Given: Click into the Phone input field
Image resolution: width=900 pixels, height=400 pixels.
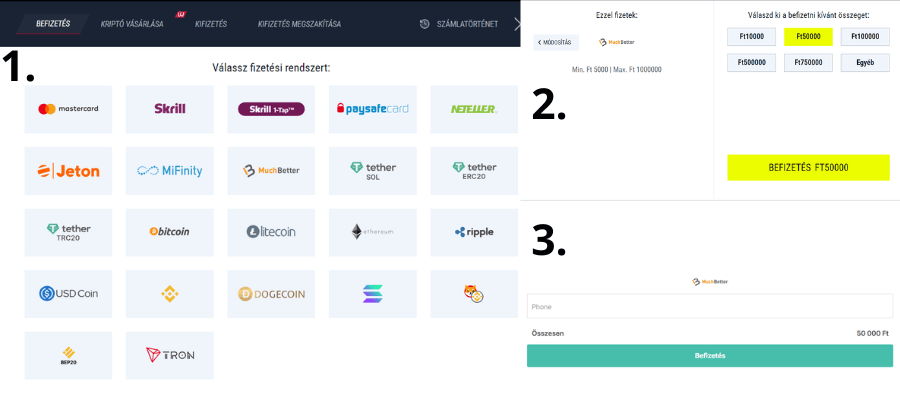Looking at the screenshot, I should (710, 306).
